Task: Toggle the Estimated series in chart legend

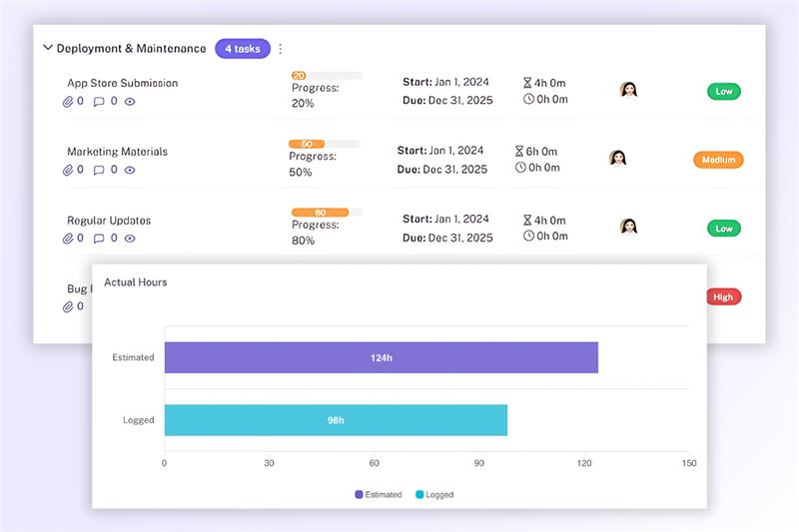Action: (378, 494)
